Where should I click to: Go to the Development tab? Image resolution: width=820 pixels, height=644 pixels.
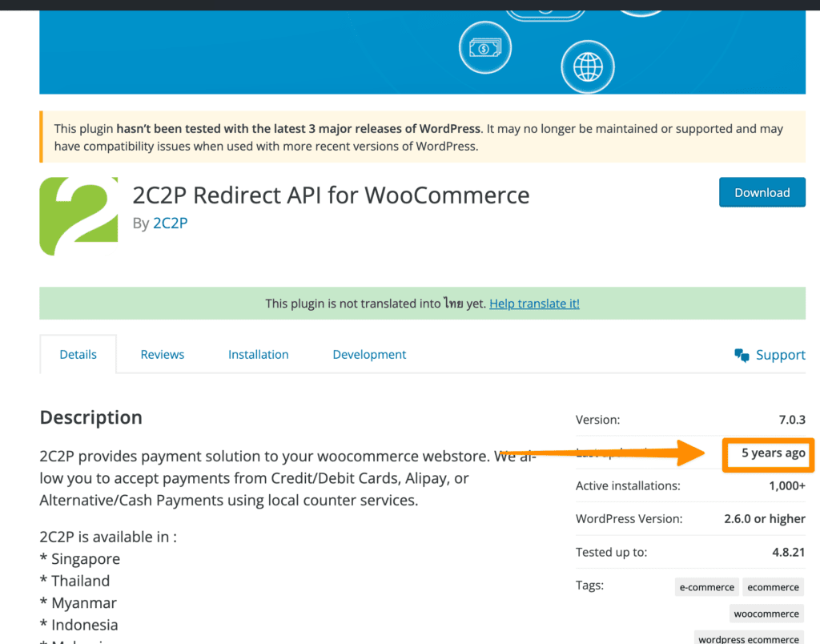pyautogui.click(x=369, y=354)
